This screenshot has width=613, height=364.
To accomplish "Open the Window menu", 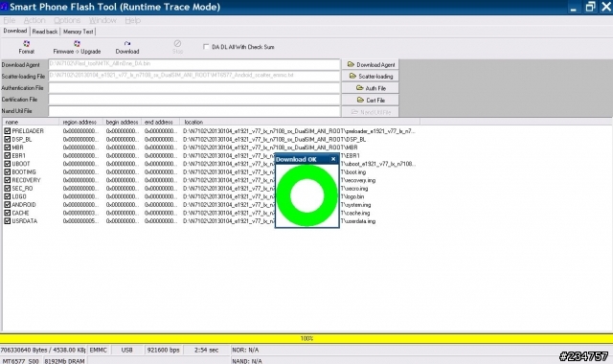I will pos(102,20).
